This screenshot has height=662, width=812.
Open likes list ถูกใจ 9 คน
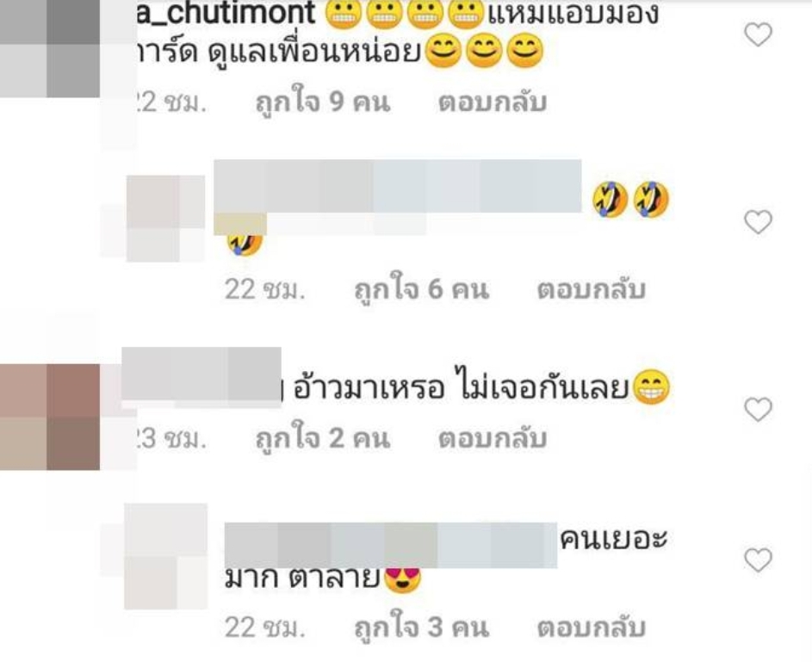323,102
